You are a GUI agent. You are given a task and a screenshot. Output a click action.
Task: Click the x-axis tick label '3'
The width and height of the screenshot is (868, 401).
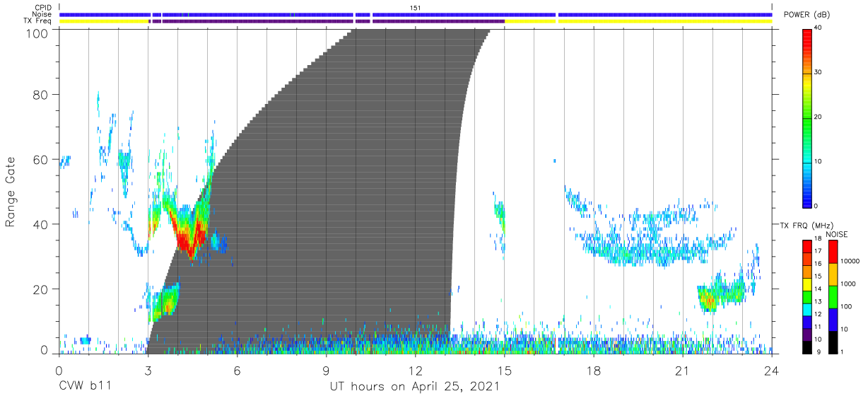148,371
